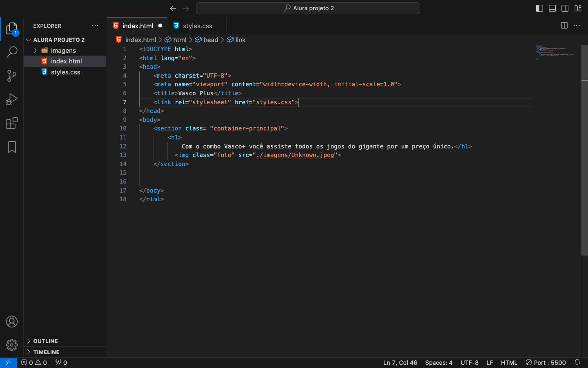The height and width of the screenshot is (368, 588).
Task: Toggle the secondary side bar layout icon
Action: [565, 8]
